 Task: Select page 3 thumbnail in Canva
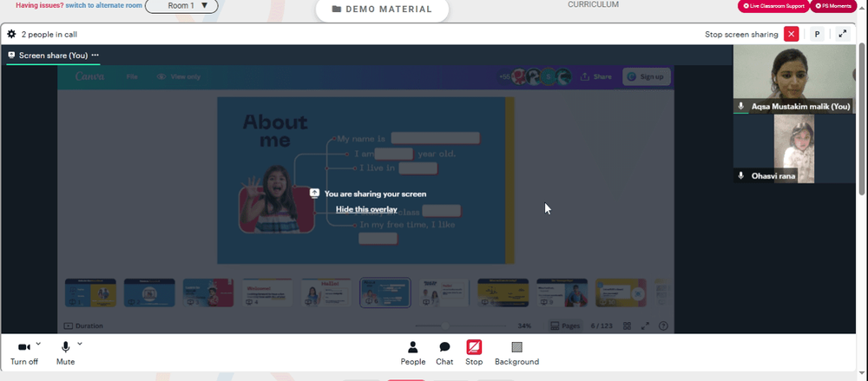point(208,292)
